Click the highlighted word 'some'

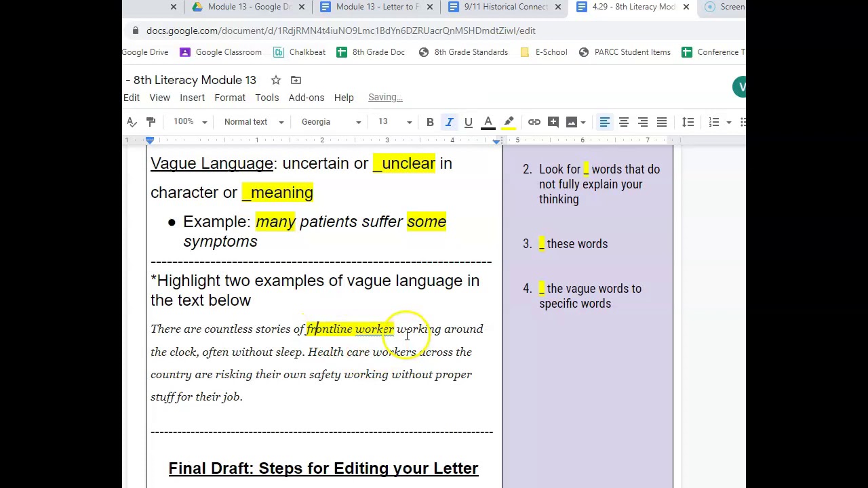pyautogui.click(x=427, y=222)
